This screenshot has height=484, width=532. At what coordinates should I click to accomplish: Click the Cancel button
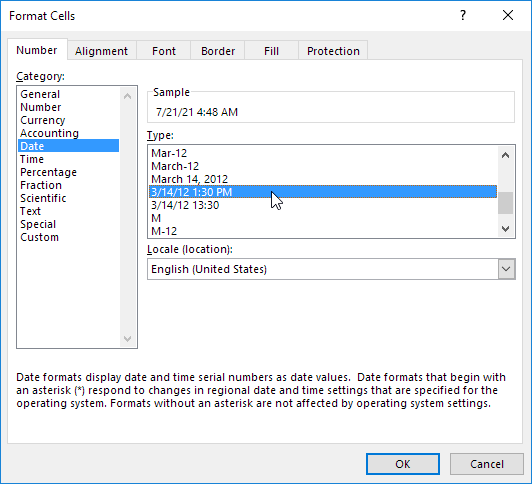point(487,464)
